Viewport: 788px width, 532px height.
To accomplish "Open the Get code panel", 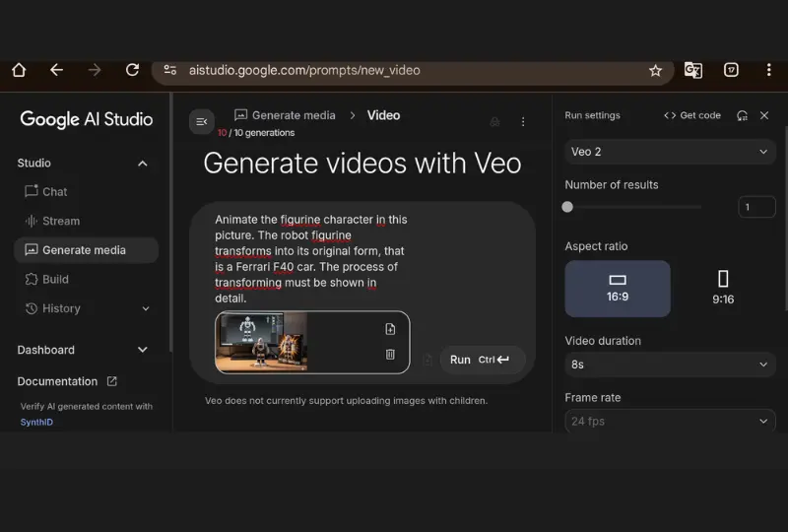I will pyautogui.click(x=692, y=115).
